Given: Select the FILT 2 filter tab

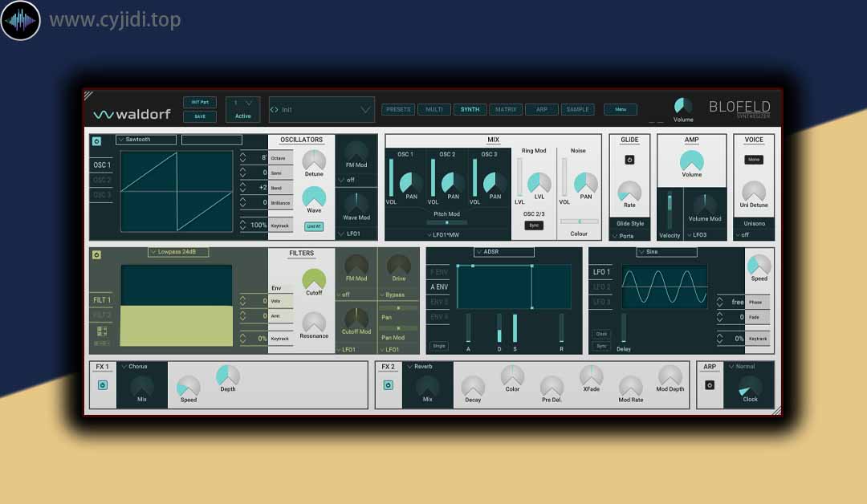Looking at the screenshot, I should pyautogui.click(x=102, y=315).
